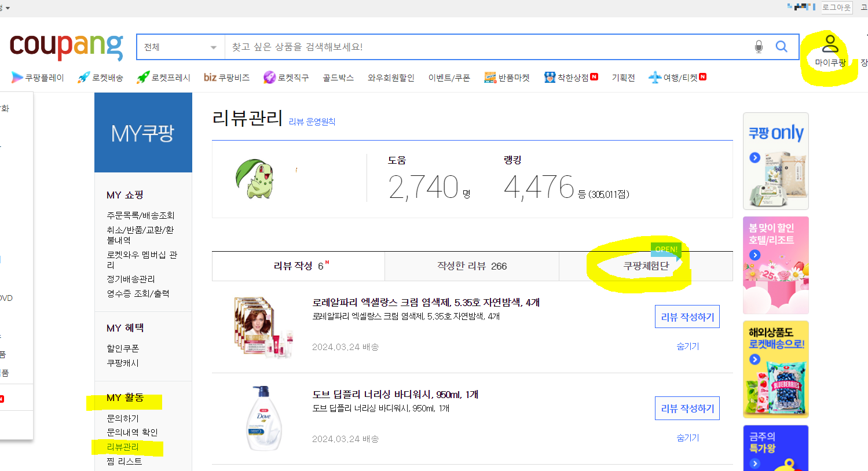Click the Coupang logo
Viewport: 868px width, 471px height.
coord(66,47)
